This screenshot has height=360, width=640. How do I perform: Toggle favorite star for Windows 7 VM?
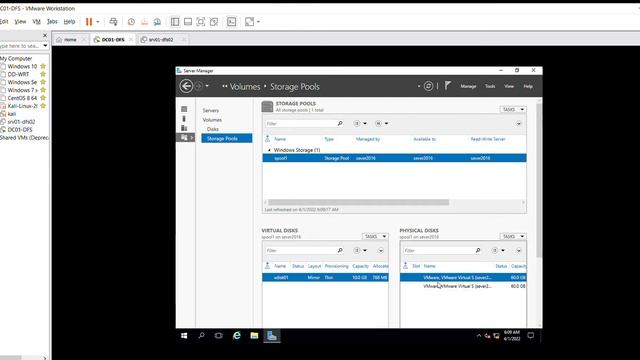point(43,90)
